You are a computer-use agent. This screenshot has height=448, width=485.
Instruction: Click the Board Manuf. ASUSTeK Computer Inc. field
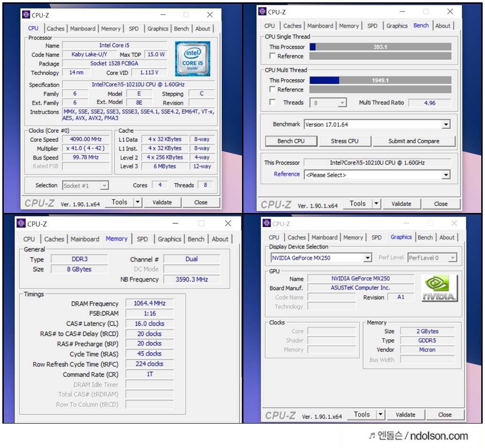tap(360, 288)
